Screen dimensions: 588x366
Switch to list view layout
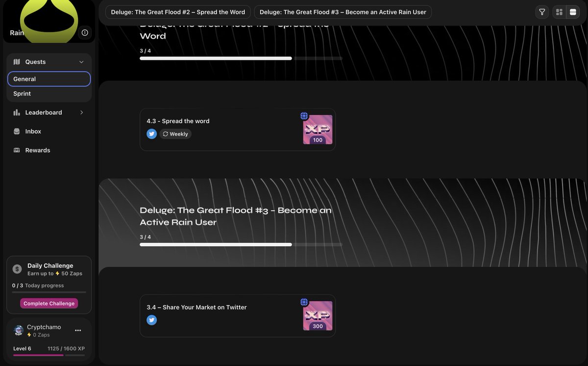tap(573, 12)
